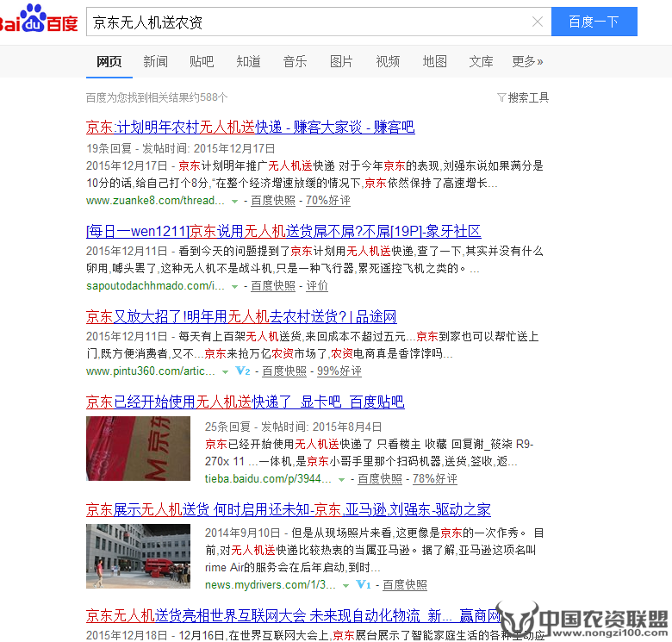This screenshot has height=642, width=672.
Task: Open the 地图 tab
Action: pyautogui.click(x=434, y=61)
